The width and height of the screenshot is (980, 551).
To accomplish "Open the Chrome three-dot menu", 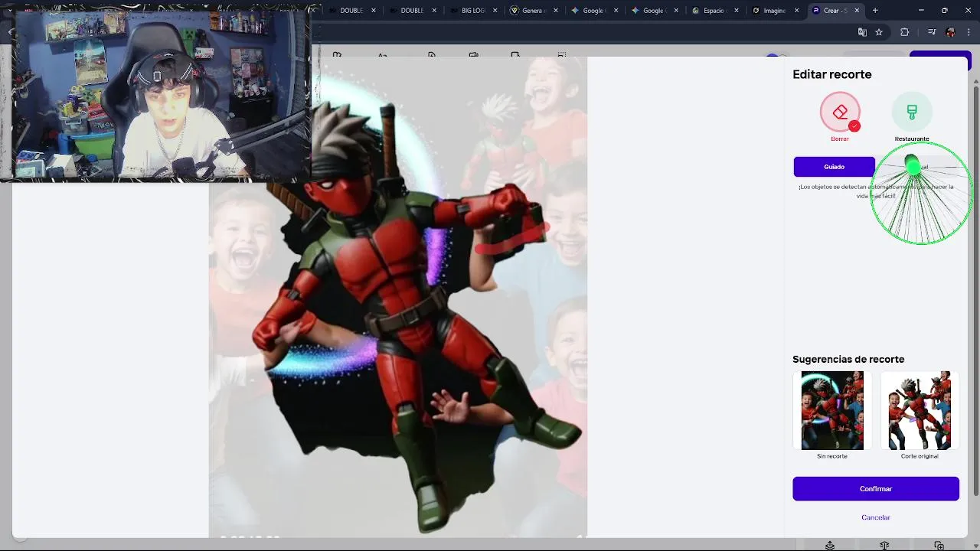I will (x=969, y=32).
